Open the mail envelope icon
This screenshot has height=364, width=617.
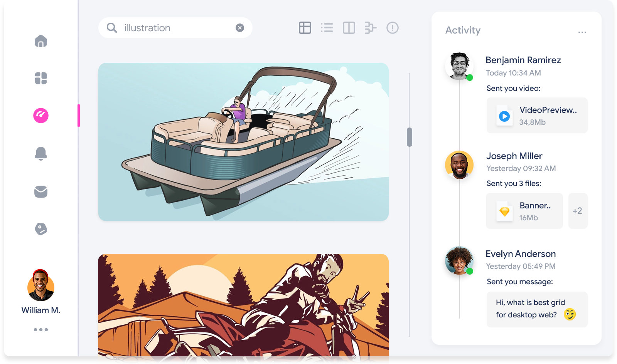[41, 191]
